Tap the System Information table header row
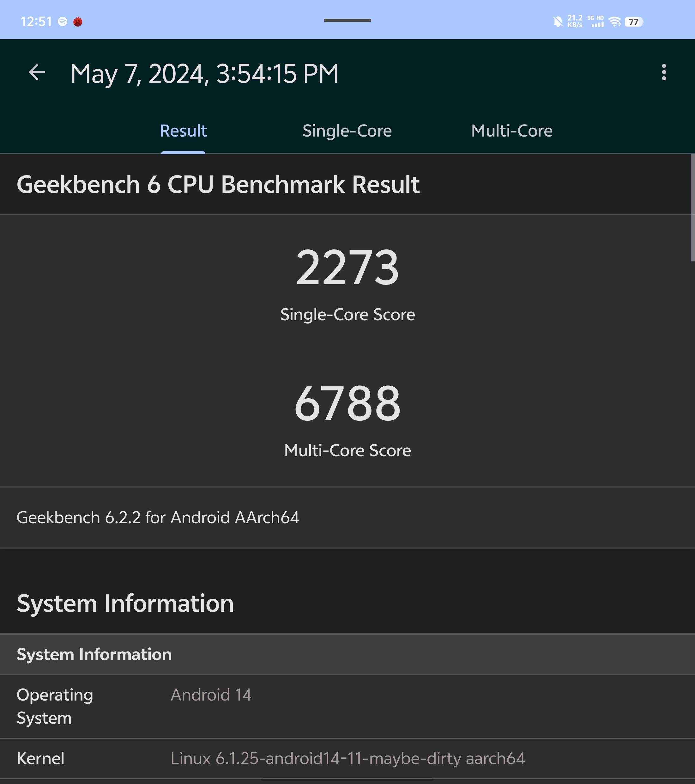Screen dimensions: 695x784 click(x=347, y=654)
